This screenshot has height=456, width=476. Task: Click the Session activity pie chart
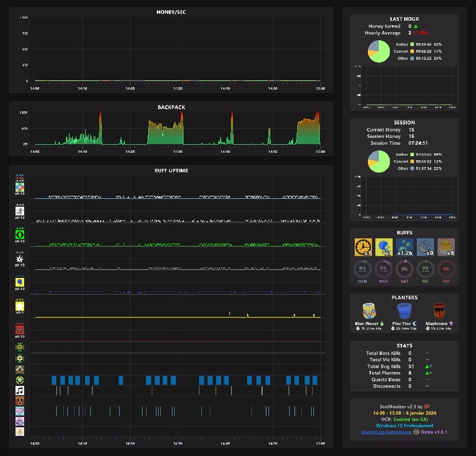coord(379,161)
